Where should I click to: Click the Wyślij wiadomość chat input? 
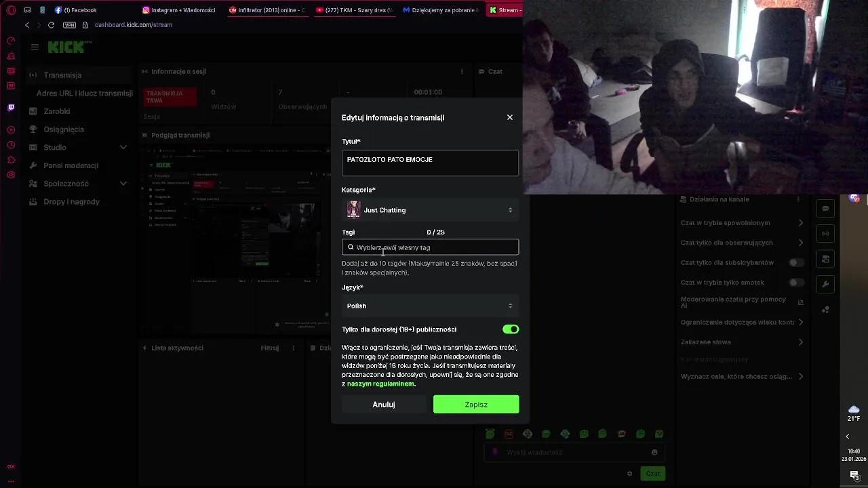(x=574, y=452)
